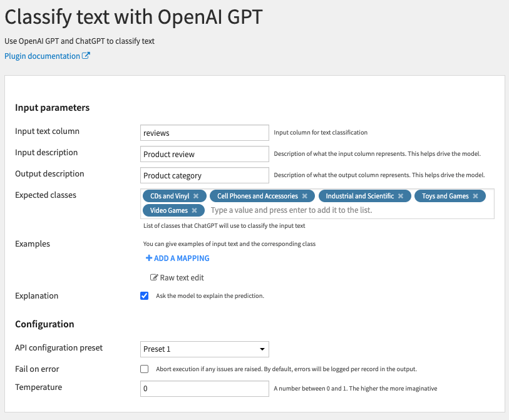509x420 pixels.
Task: Set Temperature value in its field
Action: tap(204, 388)
